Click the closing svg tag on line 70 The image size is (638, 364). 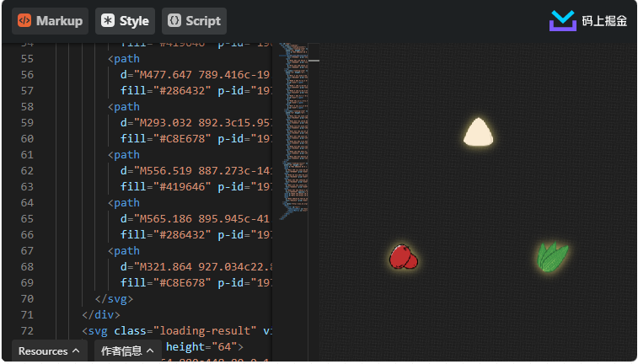point(114,299)
